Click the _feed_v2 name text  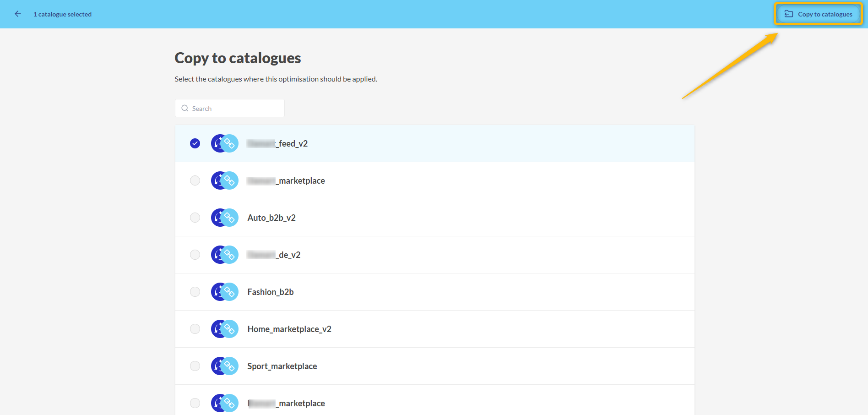point(277,144)
